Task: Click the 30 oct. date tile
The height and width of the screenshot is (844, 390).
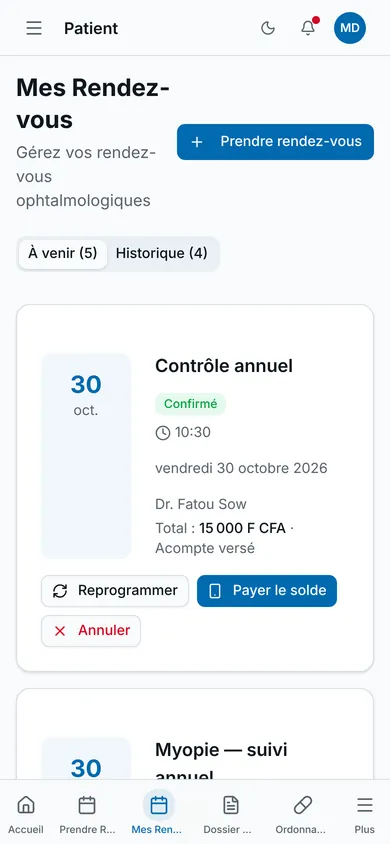Action: 86,456
